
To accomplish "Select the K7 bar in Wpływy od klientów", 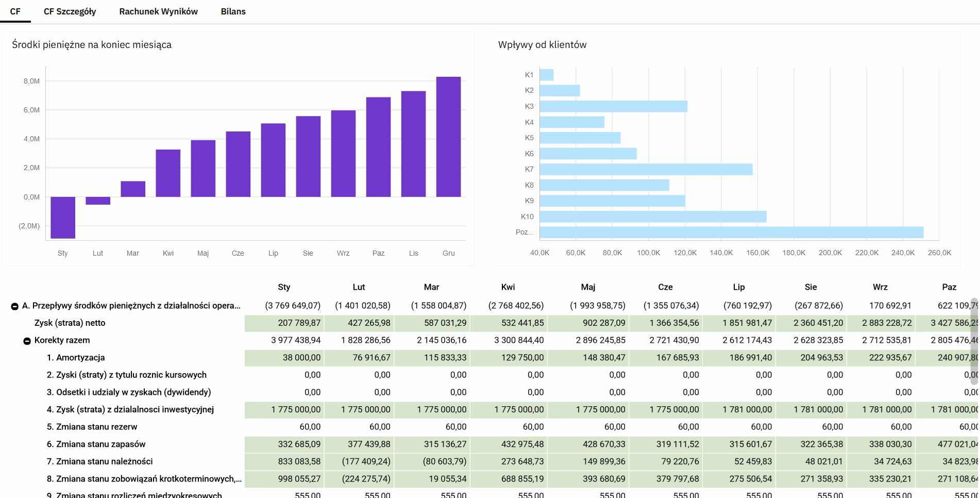I will (x=646, y=170).
